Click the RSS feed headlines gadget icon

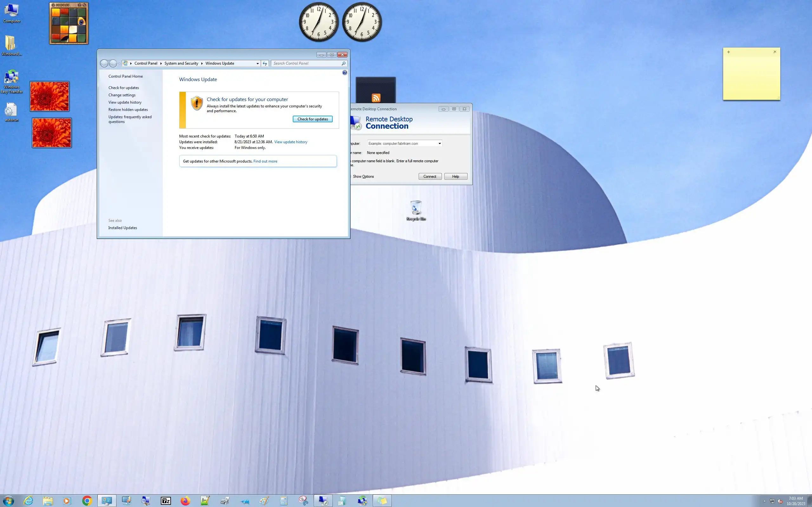click(x=376, y=98)
